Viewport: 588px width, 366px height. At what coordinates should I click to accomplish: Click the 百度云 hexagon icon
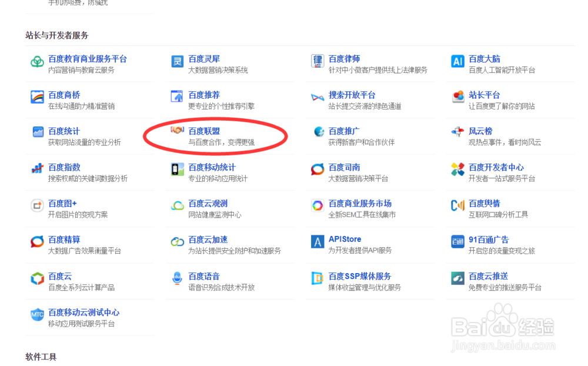37,278
